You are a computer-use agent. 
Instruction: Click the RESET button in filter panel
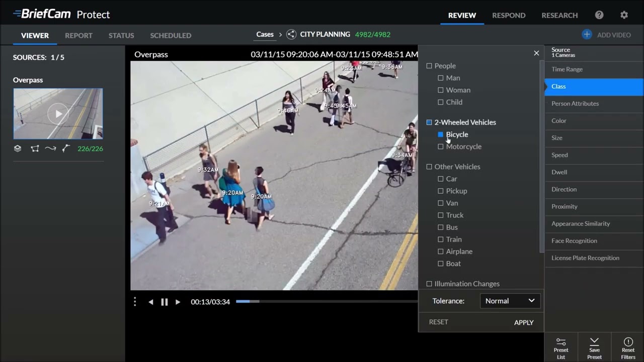point(438,322)
